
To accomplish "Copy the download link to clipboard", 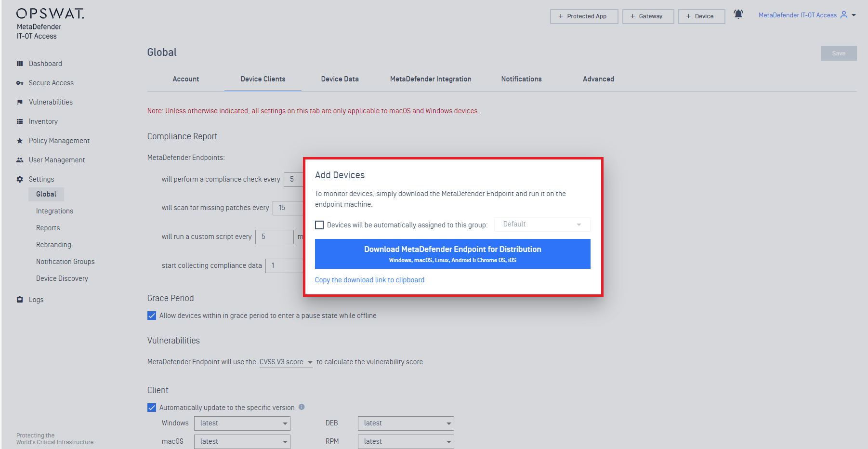I will (x=369, y=280).
